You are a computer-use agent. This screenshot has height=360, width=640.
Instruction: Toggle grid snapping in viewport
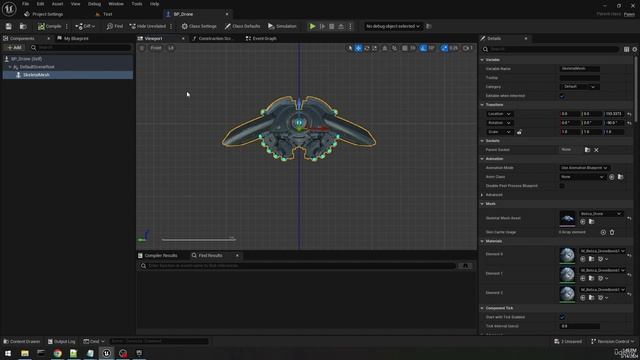coord(404,48)
